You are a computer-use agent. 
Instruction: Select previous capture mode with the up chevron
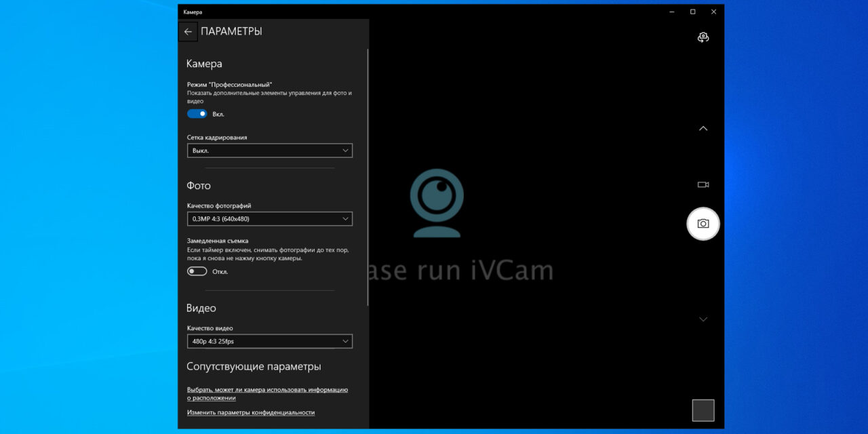pyautogui.click(x=703, y=128)
